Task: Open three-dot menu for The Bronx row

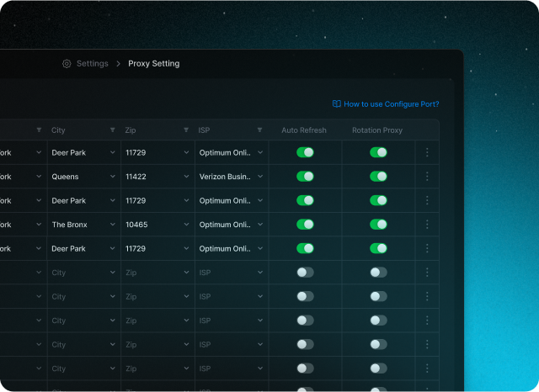Action: point(427,225)
